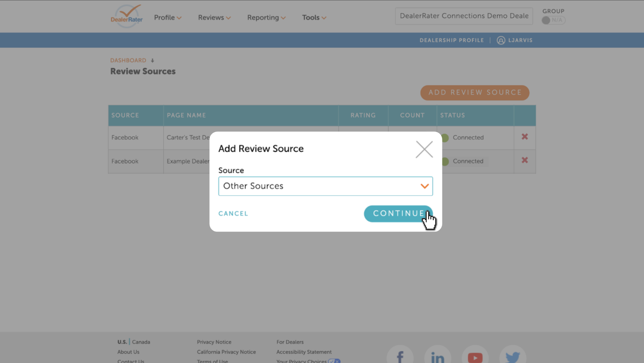Click the green status dot for Carter's Test
This screenshot has width=644, height=363.
(445, 138)
